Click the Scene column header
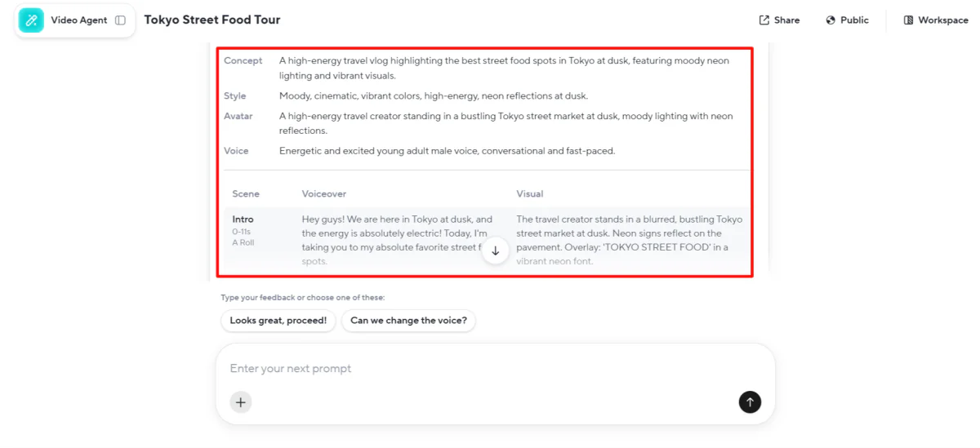The width and height of the screenshot is (980, 448). click(x=246, y=194)
